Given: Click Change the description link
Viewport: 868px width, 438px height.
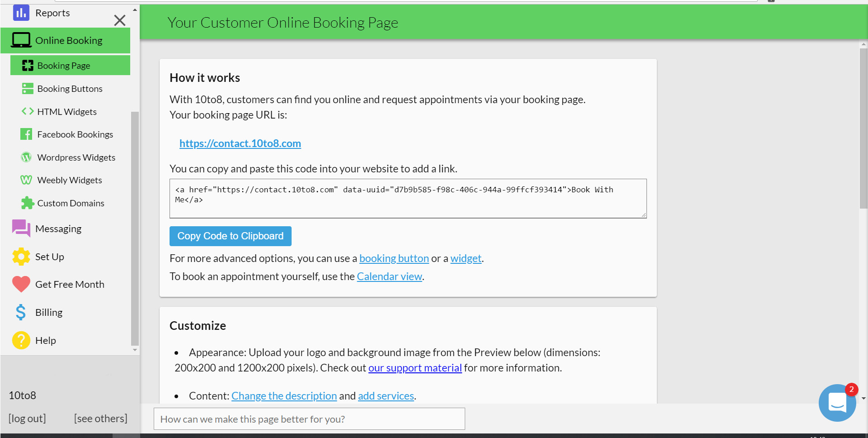Looking at the screenshot, I should point(284,396).
